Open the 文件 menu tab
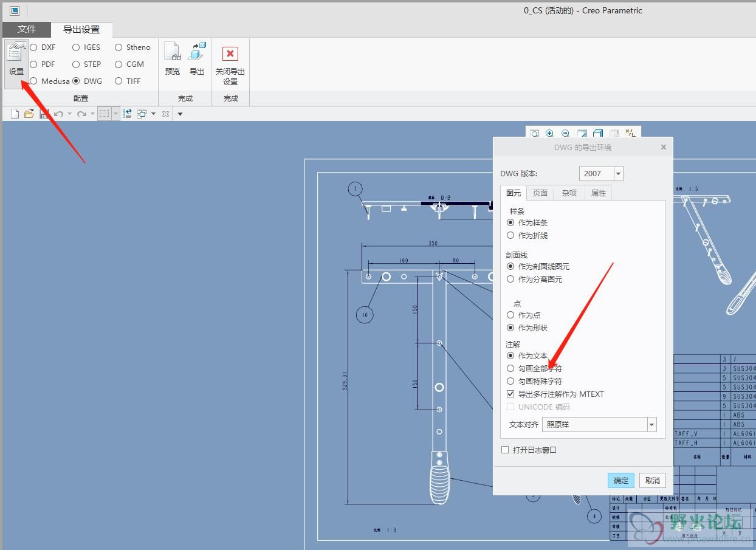756x550 pixels. click(x=27, y=29)
